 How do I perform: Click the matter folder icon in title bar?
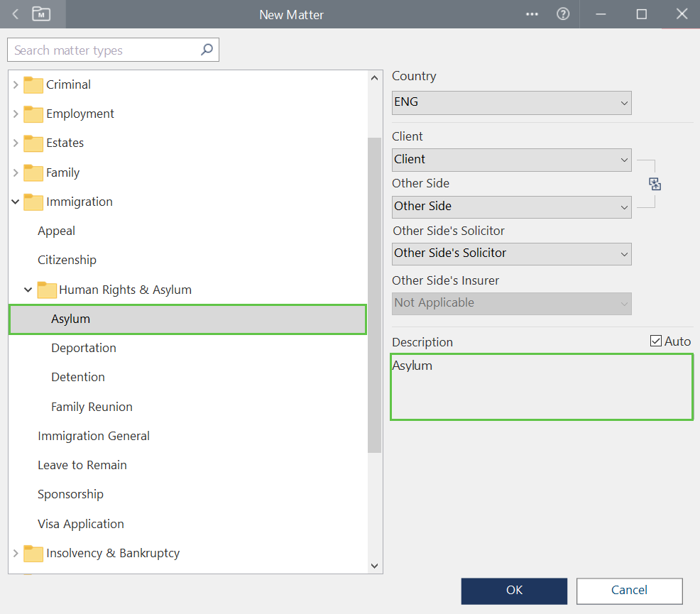pos(41,14)
